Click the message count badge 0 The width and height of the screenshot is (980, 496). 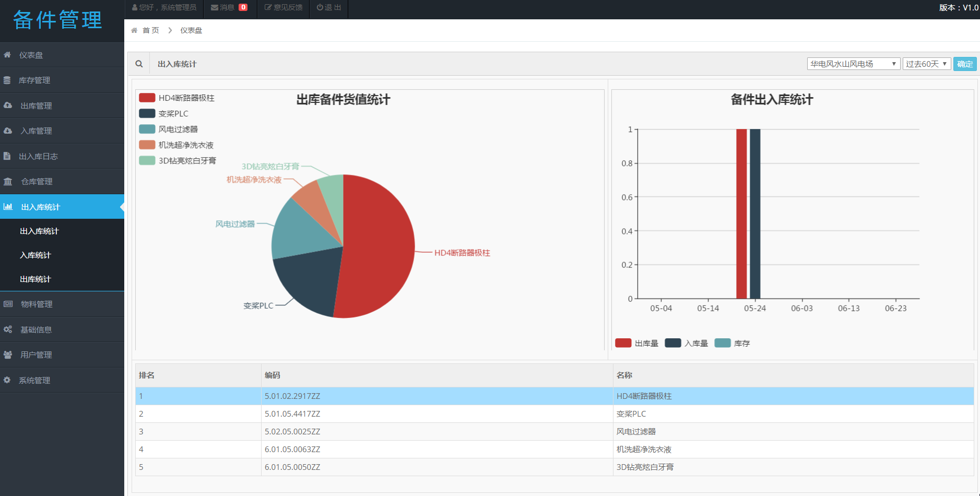[x=243, y=7]
